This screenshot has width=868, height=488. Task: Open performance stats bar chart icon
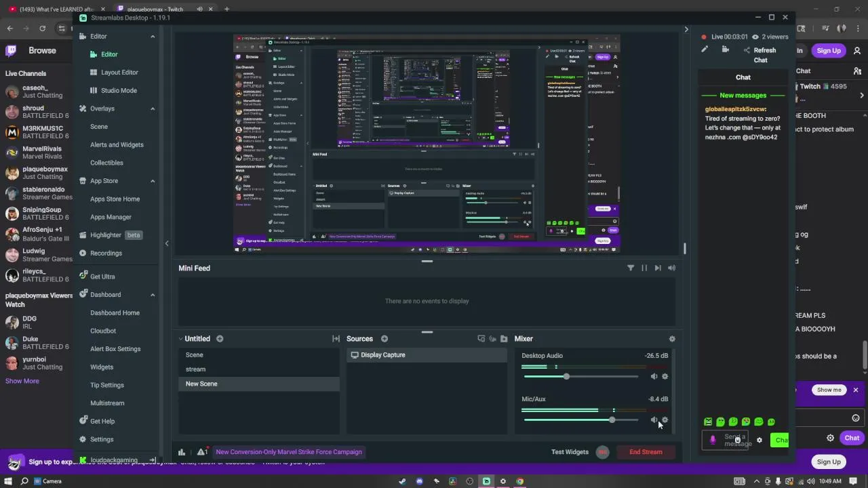(x=182, y=452)
